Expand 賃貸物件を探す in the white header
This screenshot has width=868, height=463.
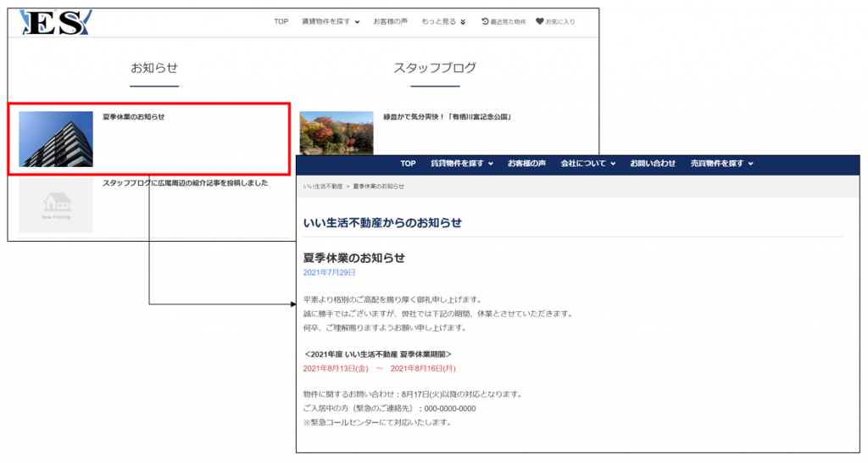(331, 22)
